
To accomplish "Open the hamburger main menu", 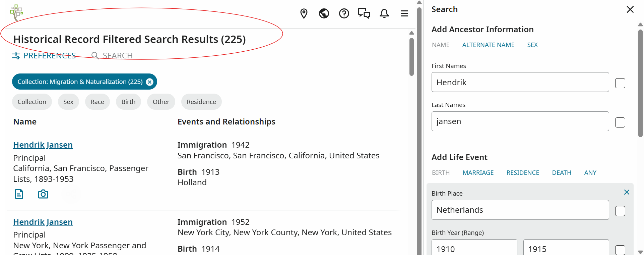I will [404, 13].
